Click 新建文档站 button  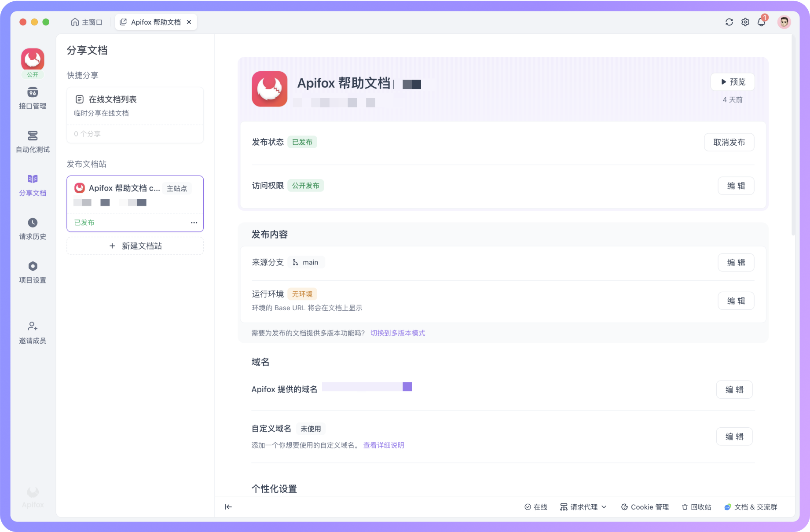pos(135,246)
